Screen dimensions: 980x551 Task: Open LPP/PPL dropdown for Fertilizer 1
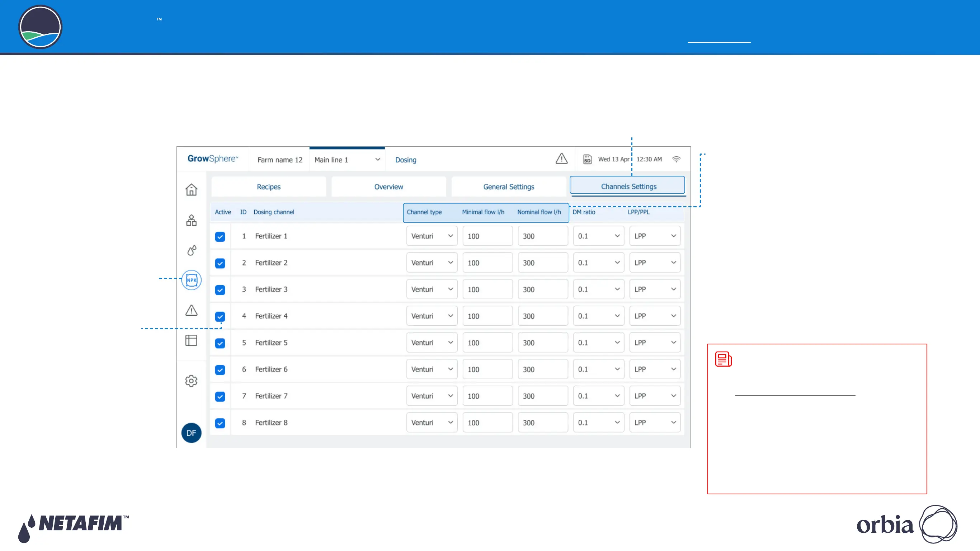[655, 236]
